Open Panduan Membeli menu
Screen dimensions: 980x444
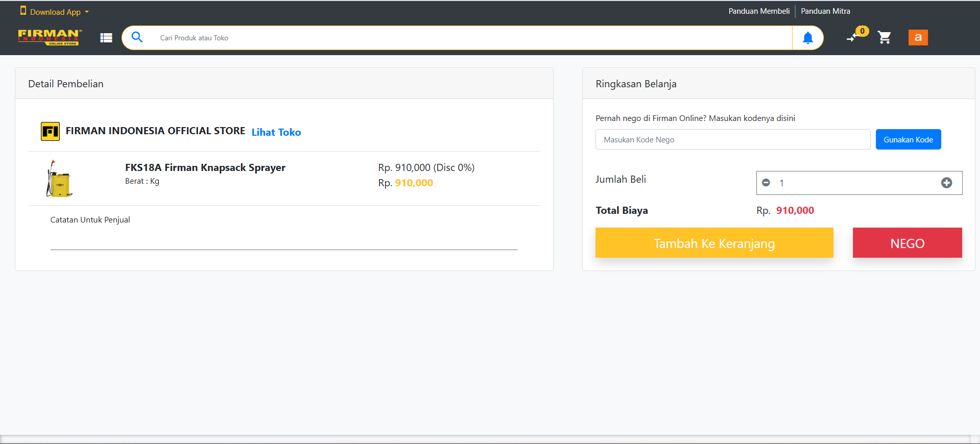[x=759, y=11]
